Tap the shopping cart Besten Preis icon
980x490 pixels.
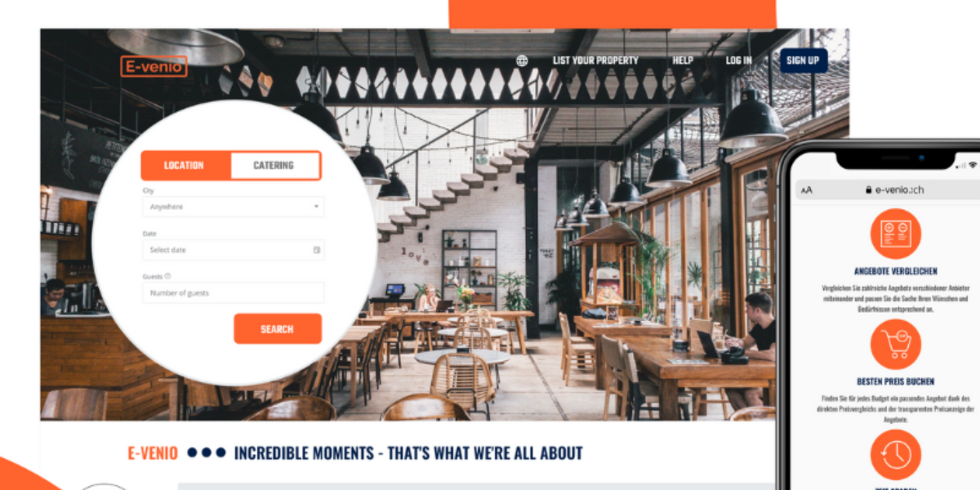coord(895,344)
